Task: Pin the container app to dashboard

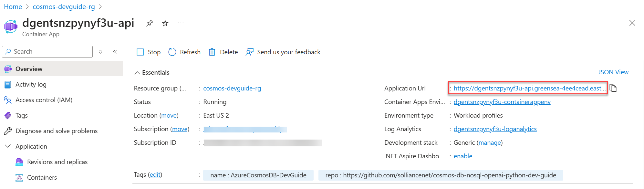Action: click(150, 23)
